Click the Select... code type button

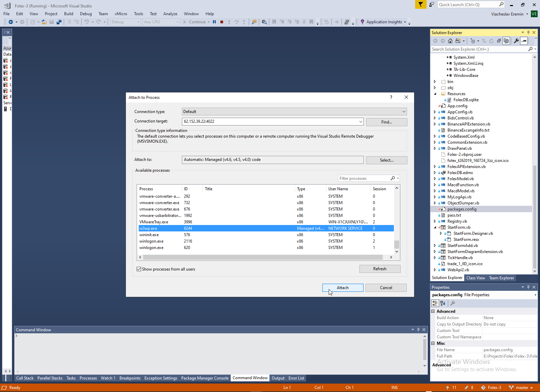387,160
